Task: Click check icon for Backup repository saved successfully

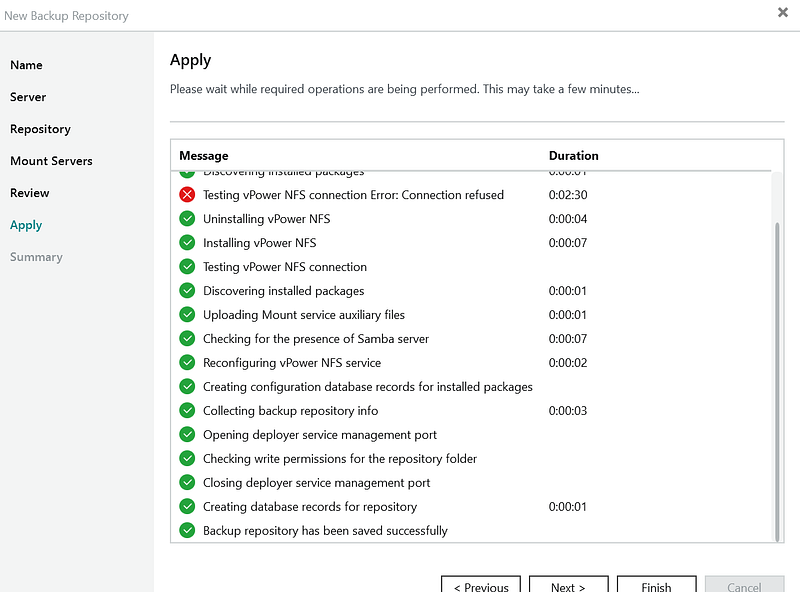Action: tap(187, 531)
